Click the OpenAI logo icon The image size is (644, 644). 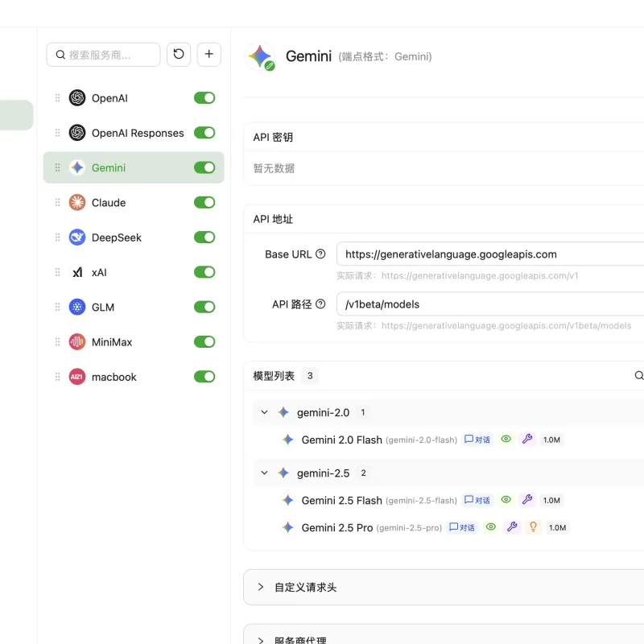(76, 97)
